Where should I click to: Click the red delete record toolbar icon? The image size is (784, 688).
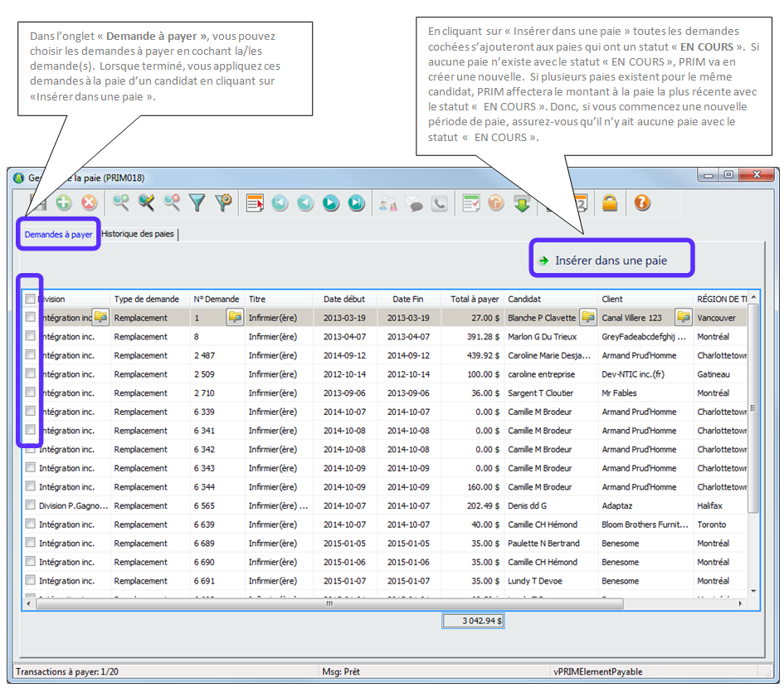pos(89,202)
